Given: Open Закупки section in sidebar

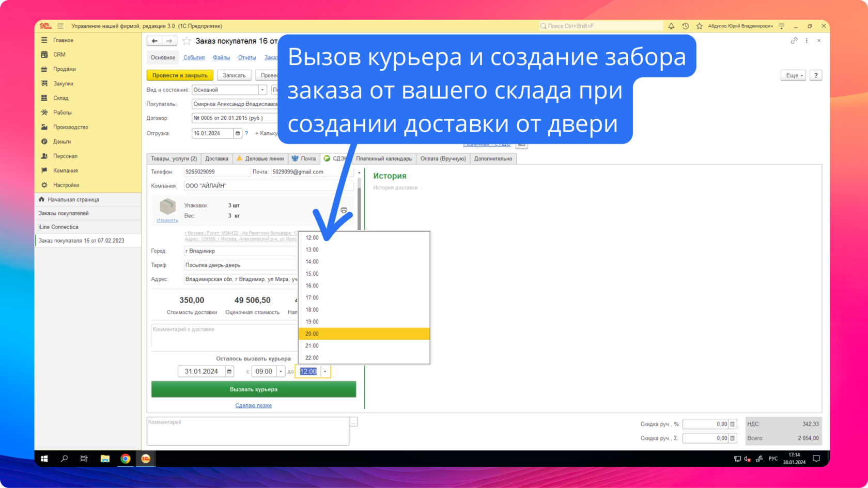Looking at the screenshot, I should tap(63, 83).
